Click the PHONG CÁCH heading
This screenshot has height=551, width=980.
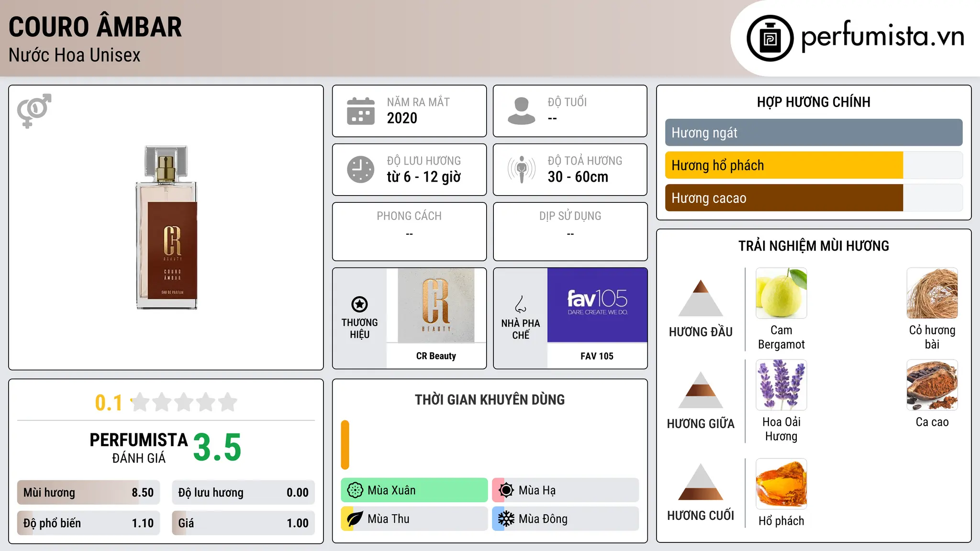tap(409, 216)
